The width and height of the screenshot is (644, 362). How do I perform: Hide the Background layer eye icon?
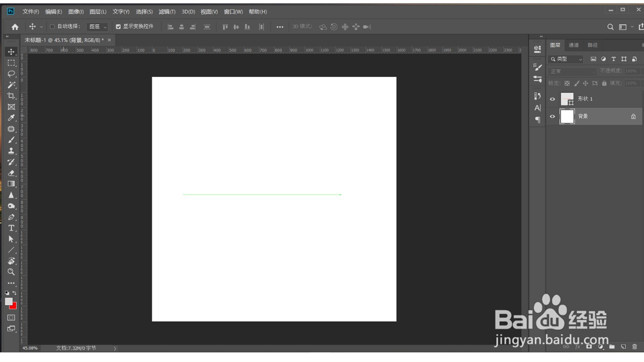point(552,117)
